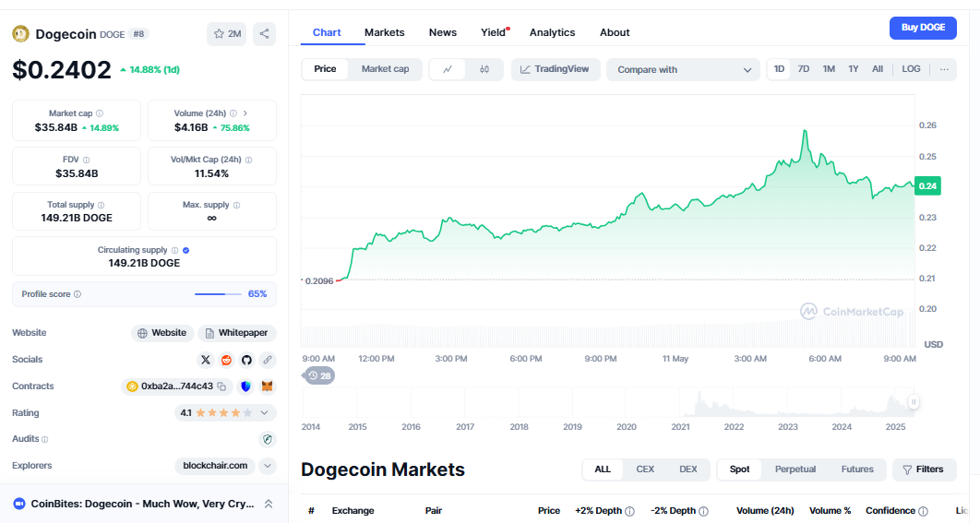
Task: Click the Profile score progress bar
Action: pyautogui.click(x=218, y=294)
